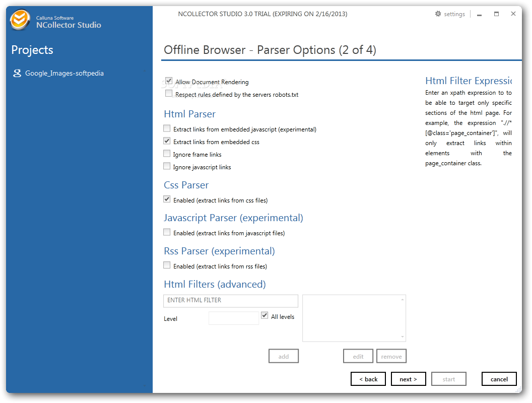Click the edit filter button
The height and width of the screenshot is (403, 532).
coord(358,356)
